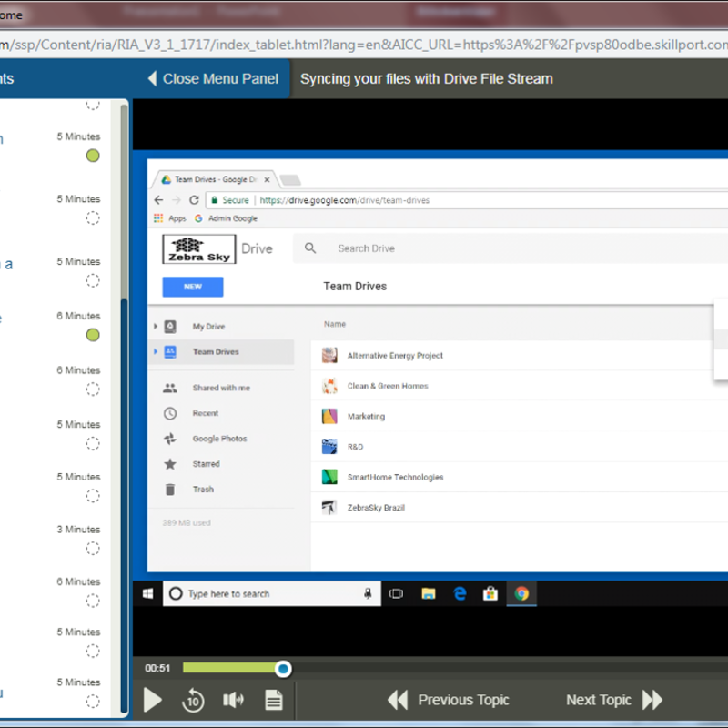Select My Drive in sidebar

209,327
